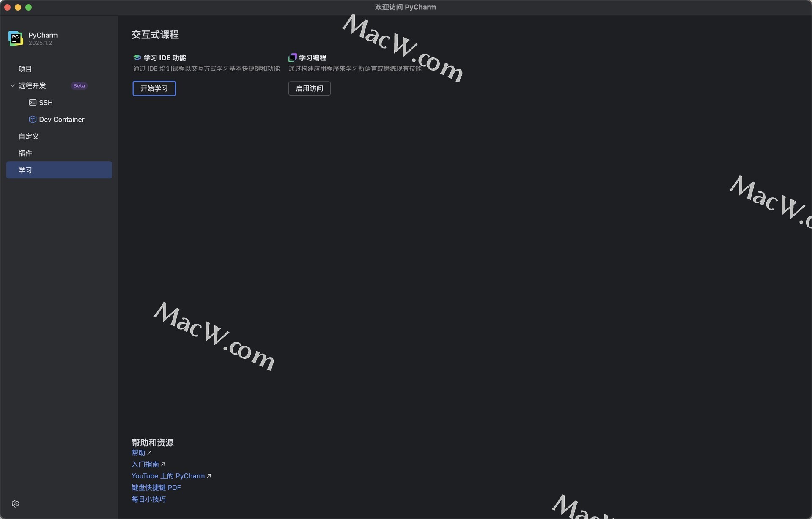Click the 学习 IDE 功能 heading
812x519 pixels.
click(x=165, y=57)
